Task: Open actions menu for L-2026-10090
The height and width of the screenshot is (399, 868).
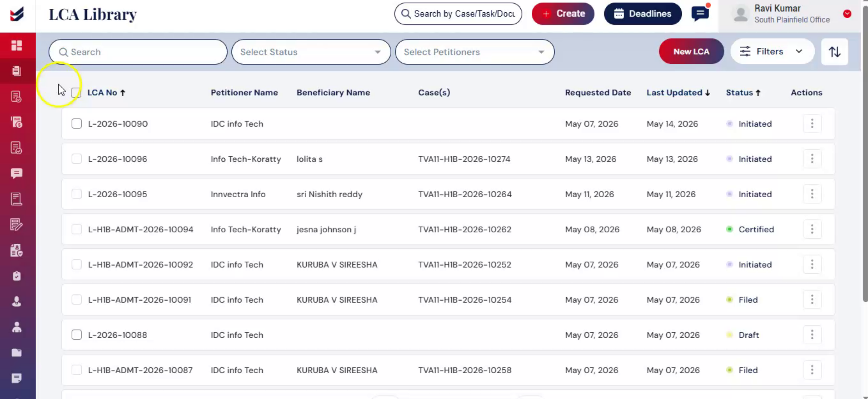Action: tap(812, 124)
